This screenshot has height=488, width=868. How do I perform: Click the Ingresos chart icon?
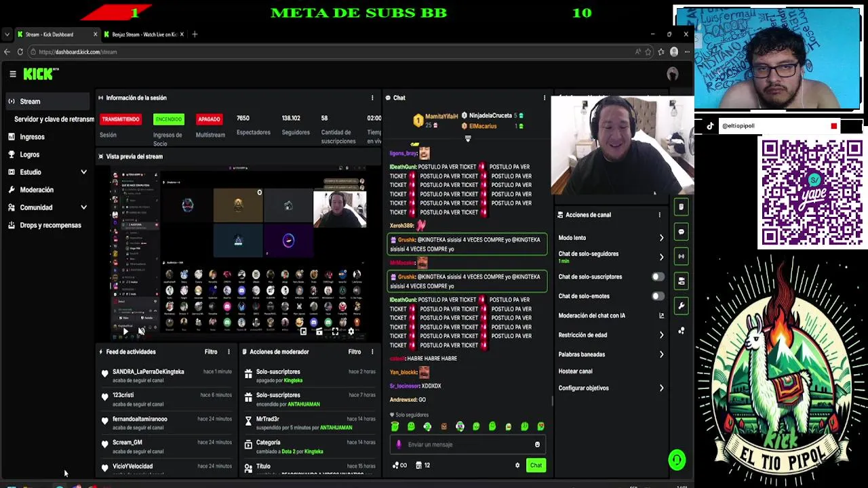pyautogui.click(x=12, y=137)
